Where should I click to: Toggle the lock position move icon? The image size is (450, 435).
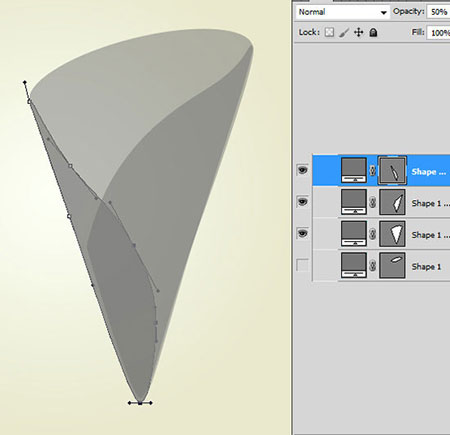(359, 32)
